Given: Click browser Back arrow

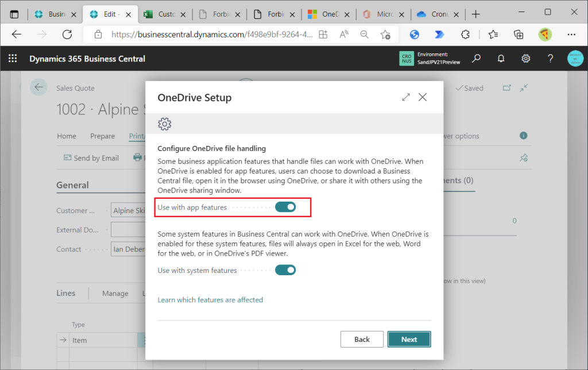Looking at the screenshot, I should tap(17, 34).
